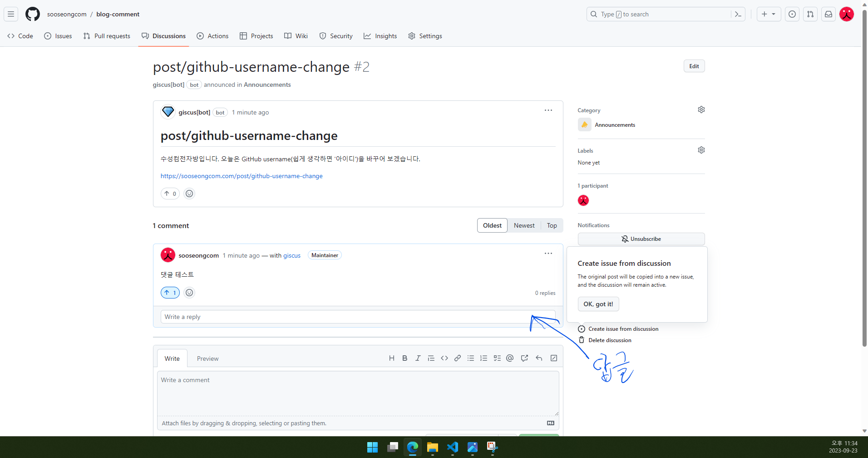
Task: Open the category settings gear
Action: click(701, 110)
